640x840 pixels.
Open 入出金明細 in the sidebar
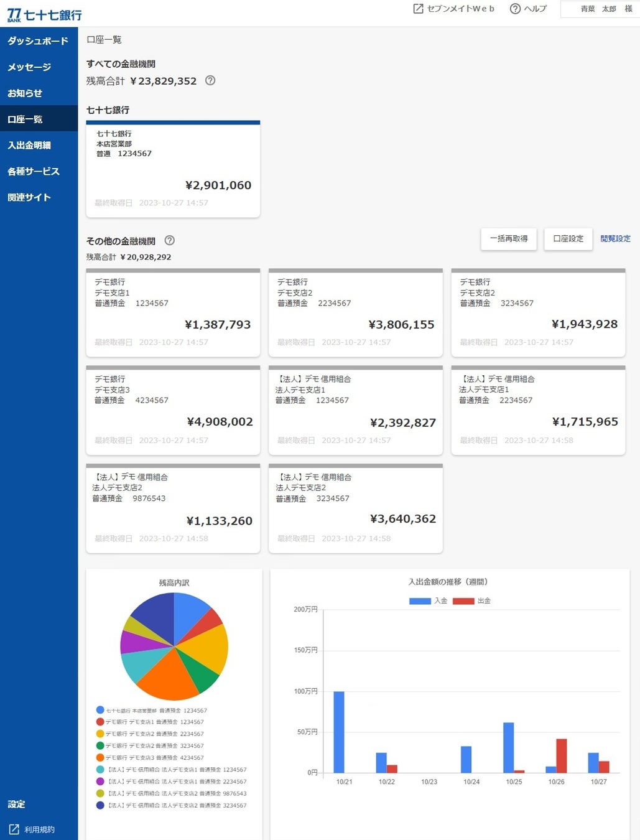click(39, 146)
